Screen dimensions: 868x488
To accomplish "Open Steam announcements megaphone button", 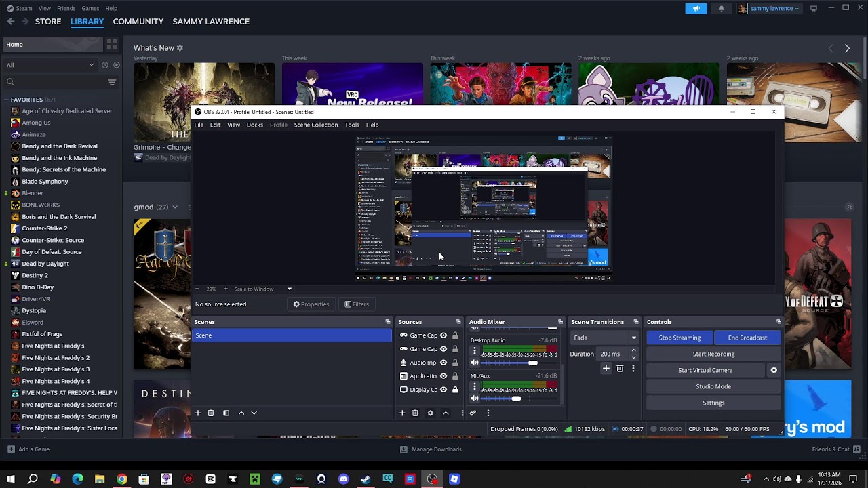I will [696, 8].
